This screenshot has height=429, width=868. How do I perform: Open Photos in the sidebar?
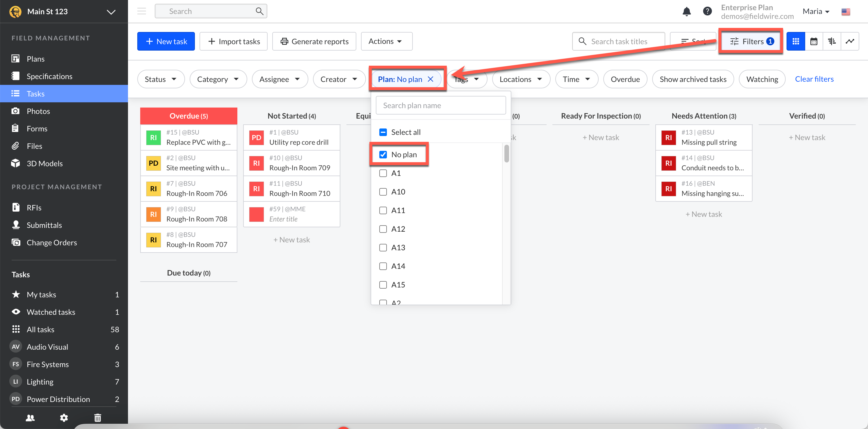38,111
